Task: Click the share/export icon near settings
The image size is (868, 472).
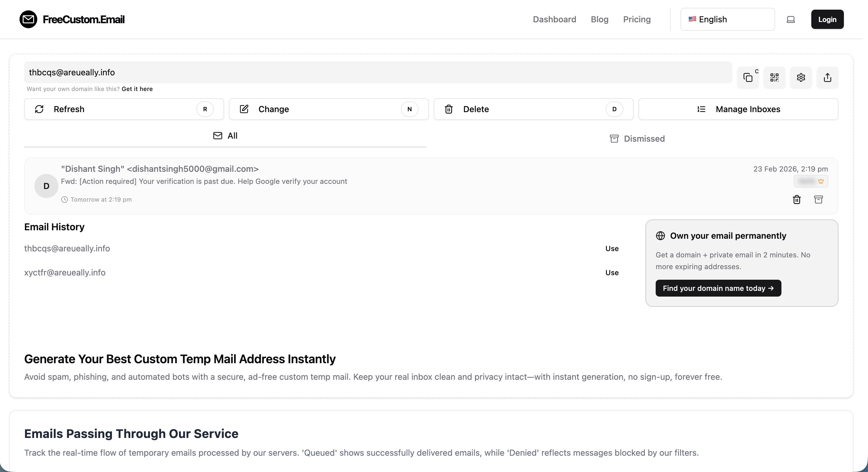Action: click(828, 77)
